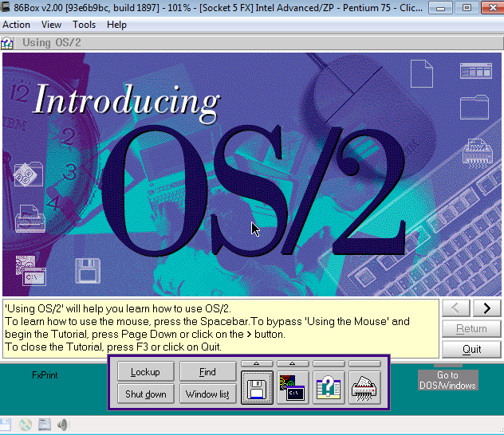Open the Window list from LaunchPad
Image resolution: width=504 pixels, height=435 pixels.
[207, 394]
